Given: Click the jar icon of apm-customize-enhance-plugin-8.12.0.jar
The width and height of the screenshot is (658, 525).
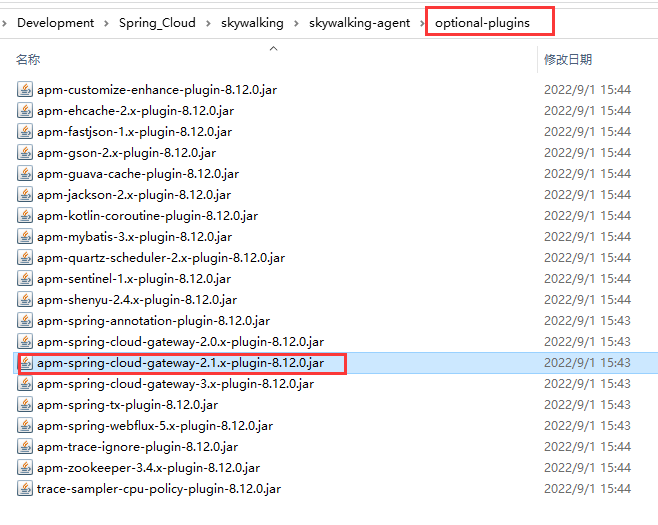Looking at the screenshot, I should coord(25,89).
